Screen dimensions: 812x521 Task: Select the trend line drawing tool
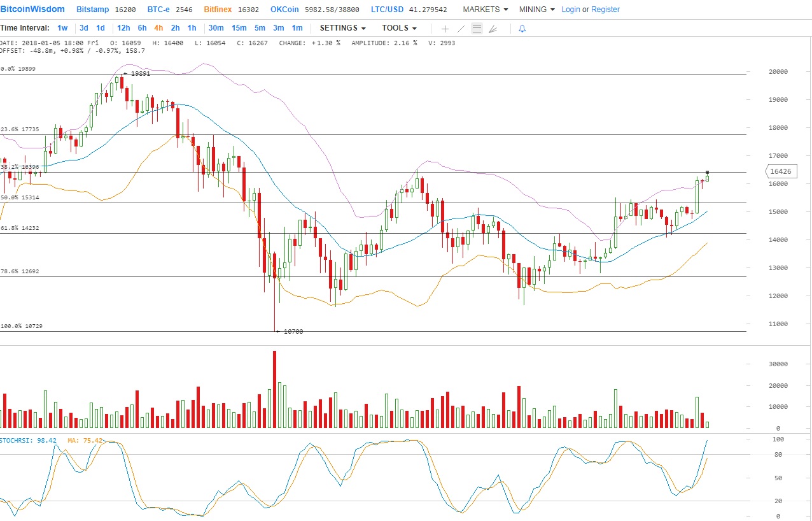(461, 29)
